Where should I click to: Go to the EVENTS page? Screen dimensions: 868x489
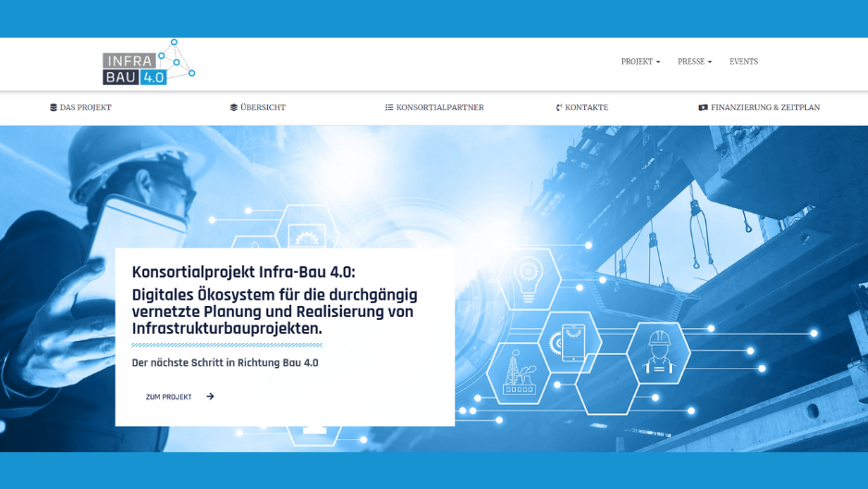click(743, 61)
